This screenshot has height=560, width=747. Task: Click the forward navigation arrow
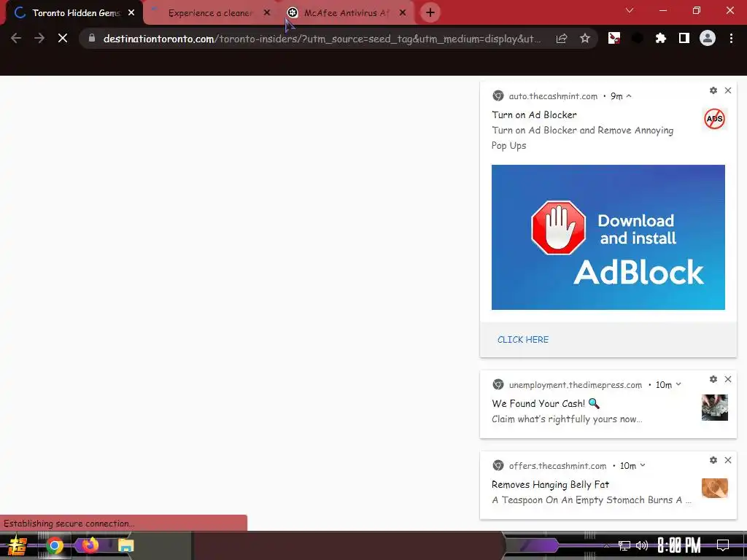click(39, 39)
